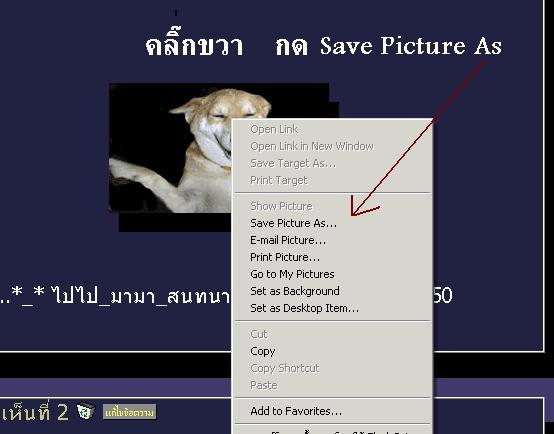Select Set as Desktop Item… entry
This screenshot has width=554, height=434.
332,308
